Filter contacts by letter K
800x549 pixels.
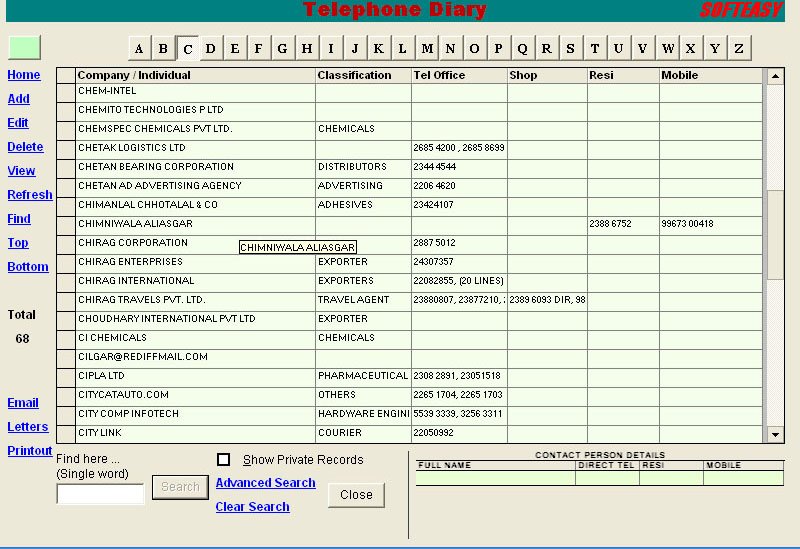click(x=379, y=48)
